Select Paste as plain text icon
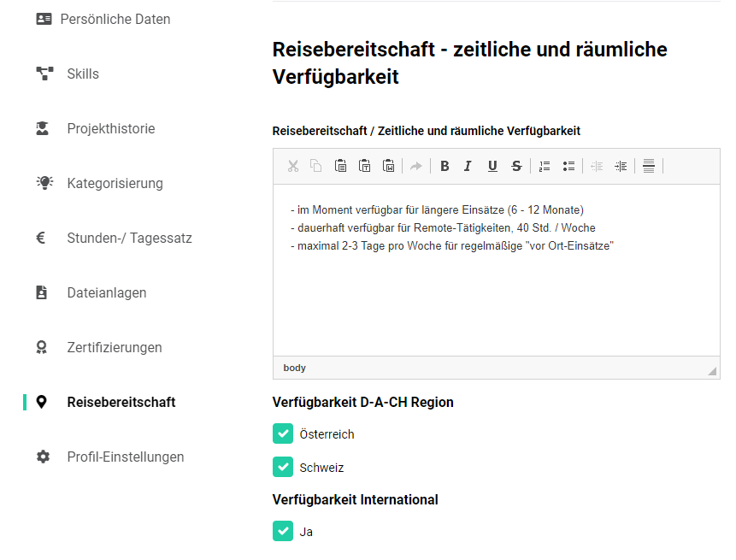The width and height of the screenshot is (736, 560). 364,166
